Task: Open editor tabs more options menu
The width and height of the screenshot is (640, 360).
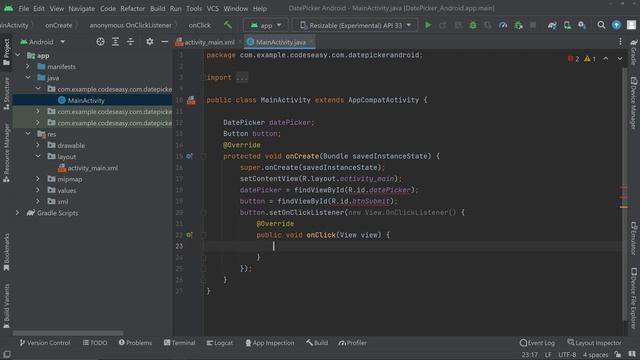Action: pos(620,42)
